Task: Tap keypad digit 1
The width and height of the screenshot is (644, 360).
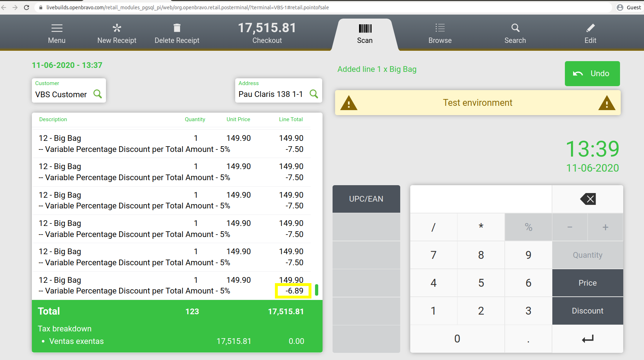Action: click(x=434, y=311)
